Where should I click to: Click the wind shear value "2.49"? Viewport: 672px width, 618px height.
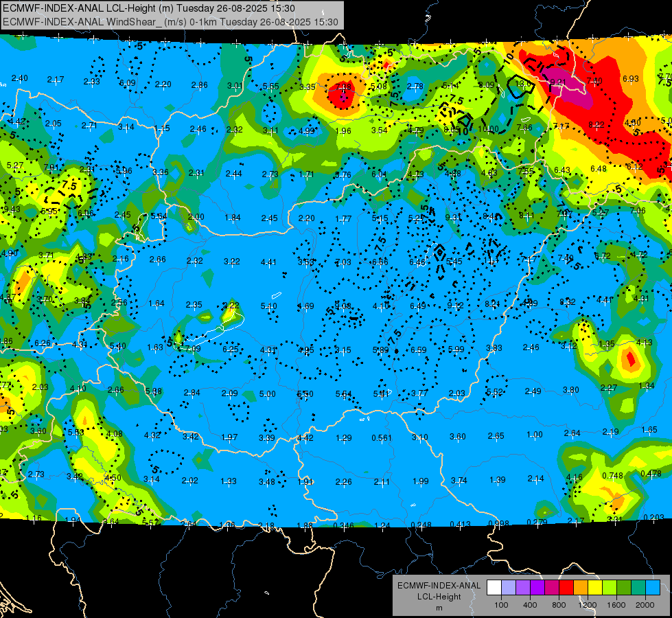pos(533,391)
